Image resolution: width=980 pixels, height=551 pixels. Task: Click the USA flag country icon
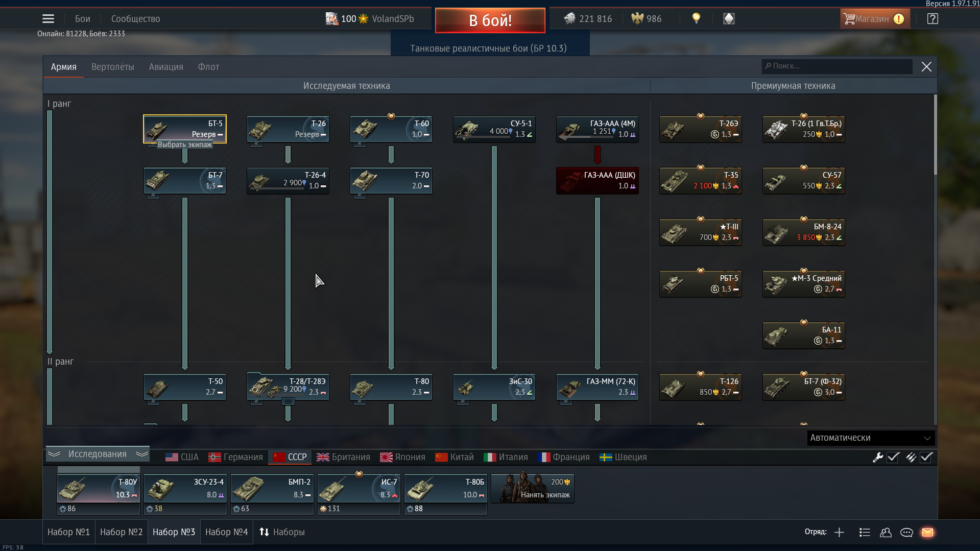click(x=172, y=457)
